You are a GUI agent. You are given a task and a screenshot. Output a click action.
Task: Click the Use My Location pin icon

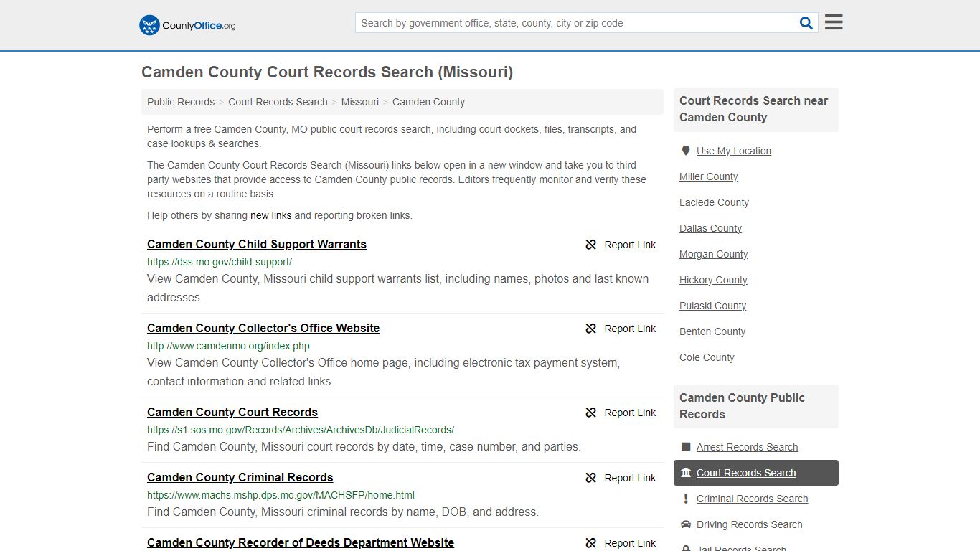[x=686, y=151]
